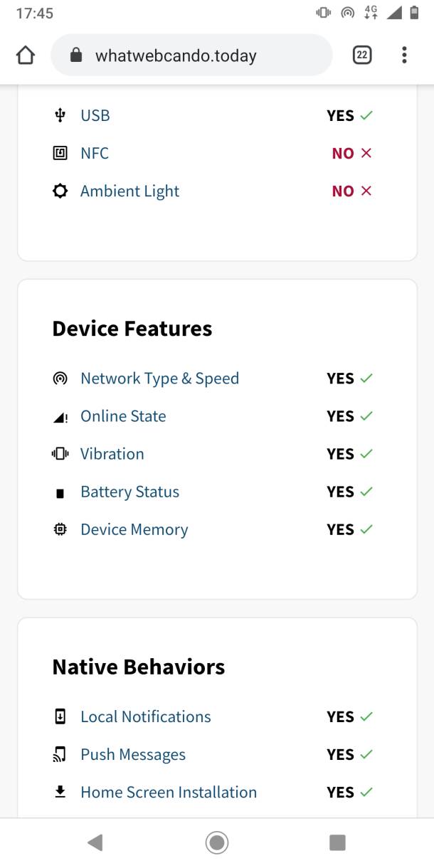The image size is (434, 868).
Task: Click the Device Memory icon
Action: [60, 529]
